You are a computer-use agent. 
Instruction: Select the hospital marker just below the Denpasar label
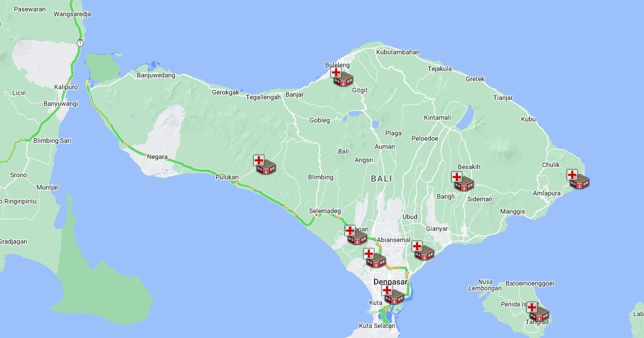tap(392, 295)
